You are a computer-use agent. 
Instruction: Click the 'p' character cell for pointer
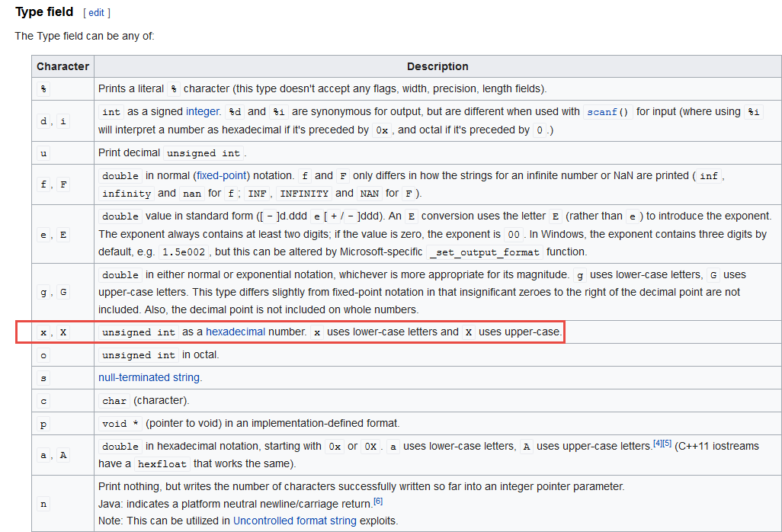tap(43, 423)
